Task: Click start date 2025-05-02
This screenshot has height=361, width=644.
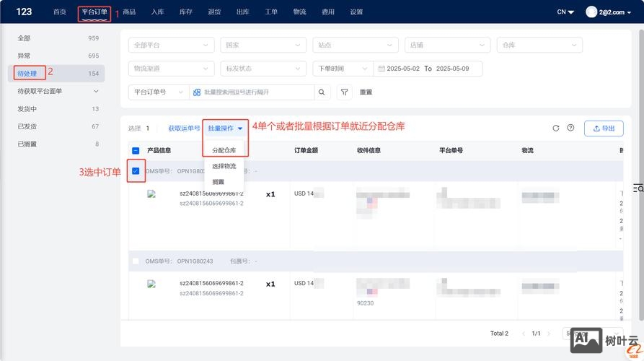Action: 403,69
